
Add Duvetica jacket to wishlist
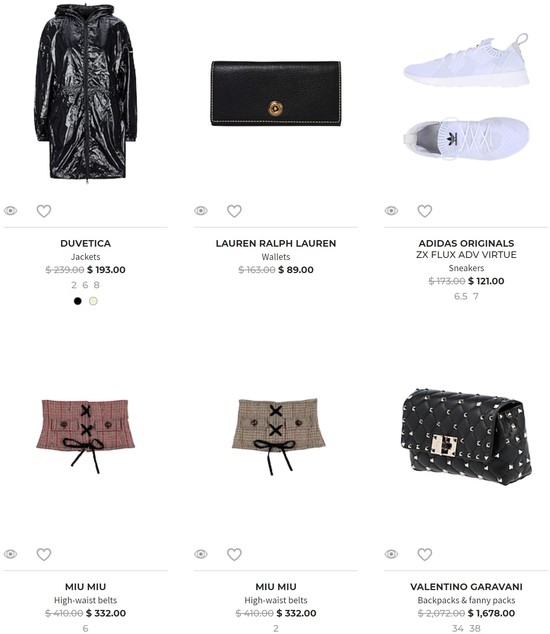[44, 211]
